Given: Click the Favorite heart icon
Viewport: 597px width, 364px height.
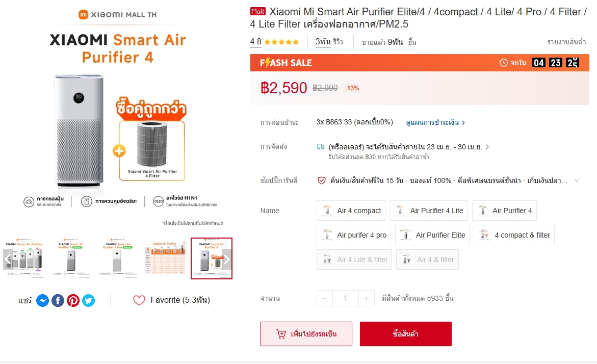Looking at the screenshot, I should (139, 300).
